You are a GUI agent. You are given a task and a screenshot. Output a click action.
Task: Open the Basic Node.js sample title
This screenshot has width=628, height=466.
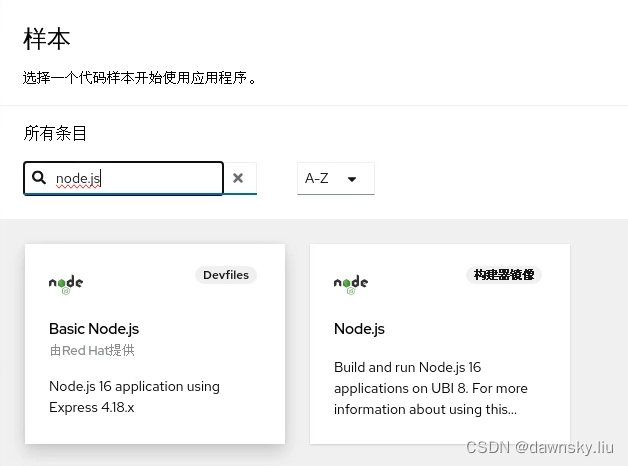(94, 329)
